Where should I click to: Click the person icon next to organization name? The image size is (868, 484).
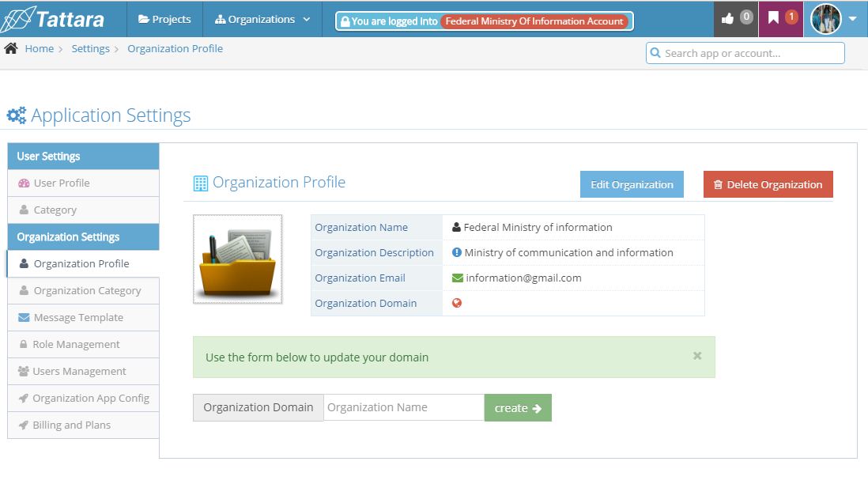pyautogui.click(x=456, y=227)
